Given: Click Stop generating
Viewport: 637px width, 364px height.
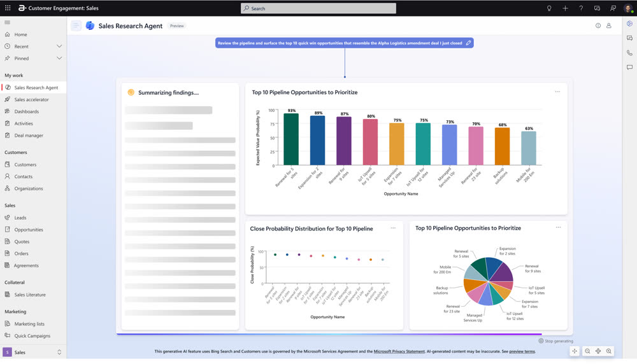Looking at the screenshot, I should click(555, 341).
